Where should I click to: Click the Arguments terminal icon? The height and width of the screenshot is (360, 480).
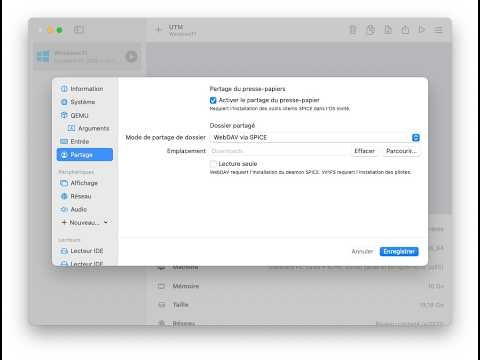tap(71, 128)
